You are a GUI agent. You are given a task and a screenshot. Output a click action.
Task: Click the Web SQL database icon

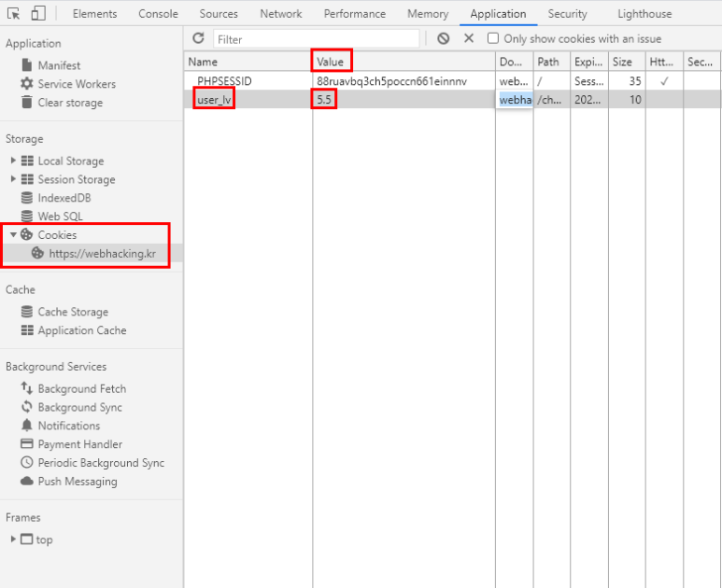(27, 216)
